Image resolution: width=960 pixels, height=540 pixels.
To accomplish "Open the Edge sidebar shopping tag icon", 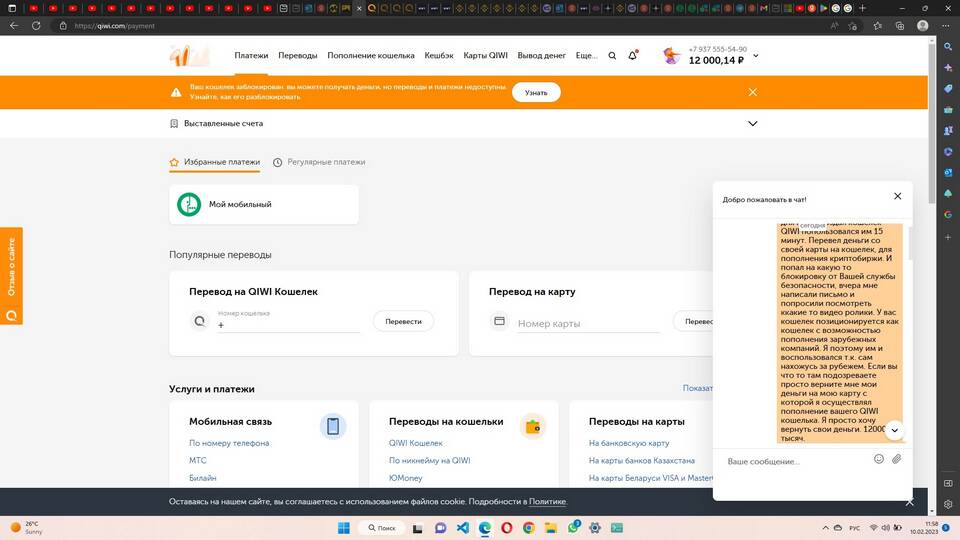I will (x=948, y=89).
